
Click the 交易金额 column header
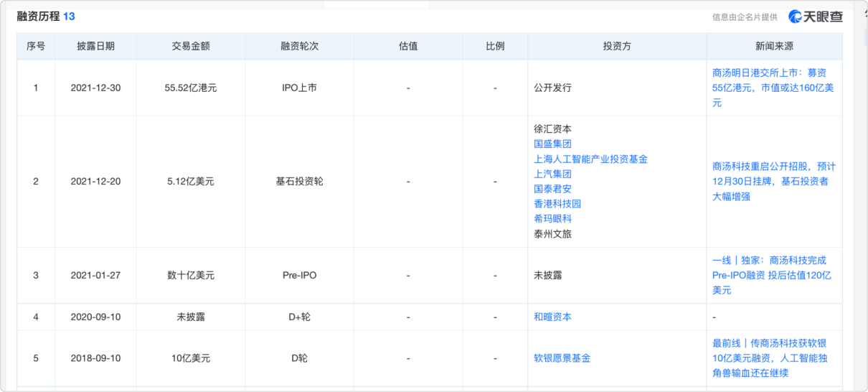coord(191,46)
